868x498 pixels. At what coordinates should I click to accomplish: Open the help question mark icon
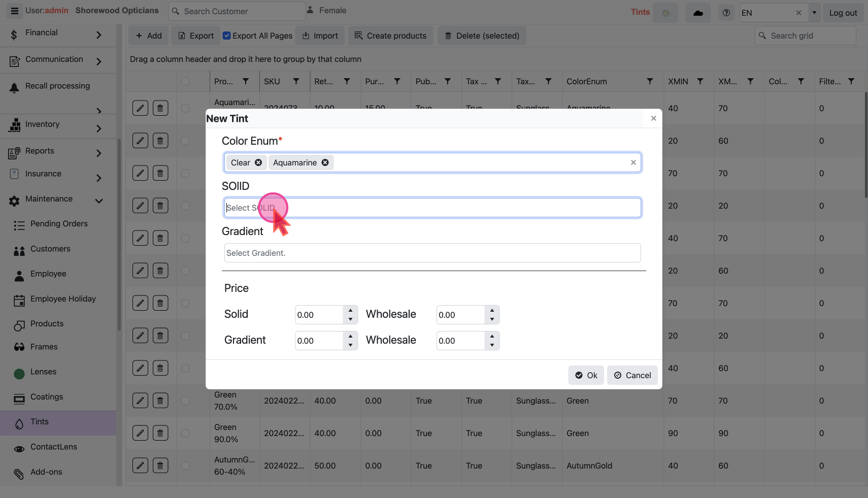[726, 13]
